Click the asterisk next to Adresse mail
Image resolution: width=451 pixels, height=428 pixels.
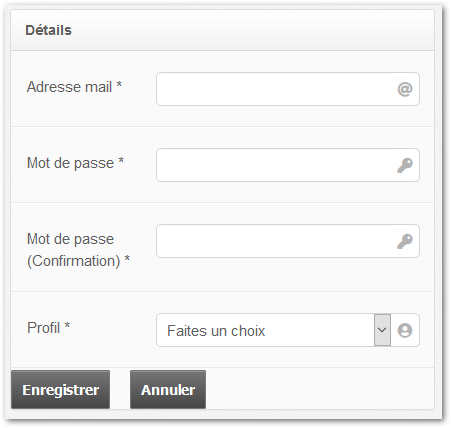click(119, 85)
